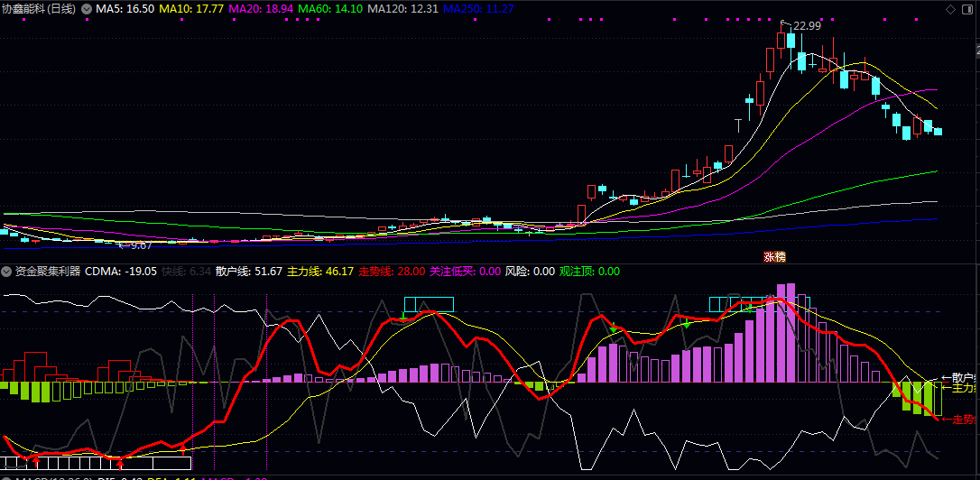Image resolution: width=980 pixels, height=480 pixels.
Task: Click the green down-arrow signal on first cyan box
Action: 403,318
